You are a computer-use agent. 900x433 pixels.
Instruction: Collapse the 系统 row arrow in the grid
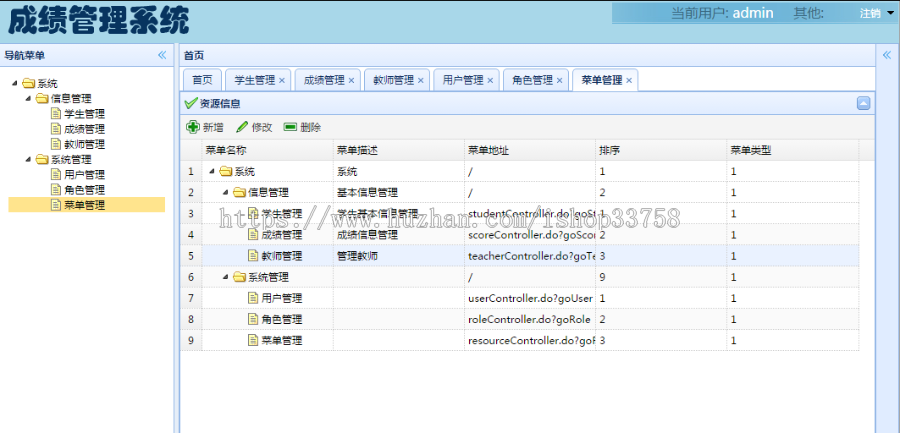coord(212,171)
